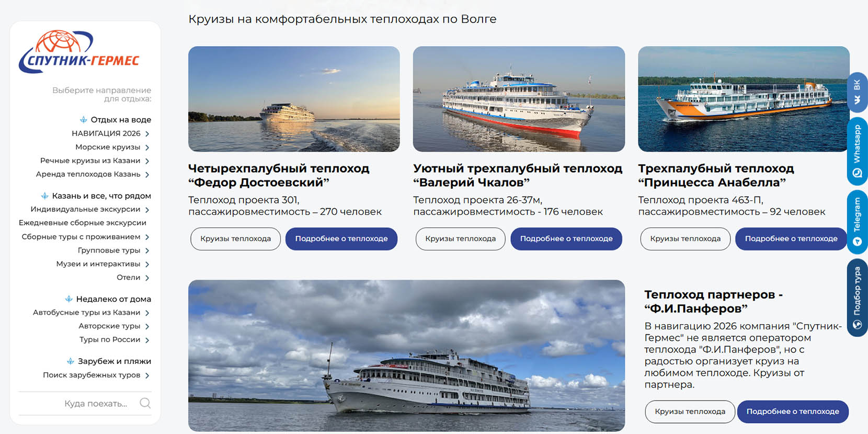868x434 pixels.
Task: Click the icon beside Зарубеж и пляжи
Action: [71, 361]
